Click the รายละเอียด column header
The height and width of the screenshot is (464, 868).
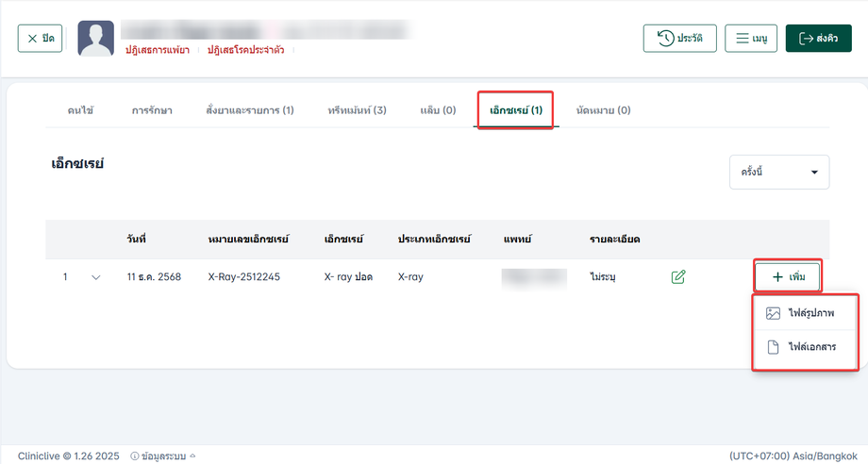[x=615, y=239]
